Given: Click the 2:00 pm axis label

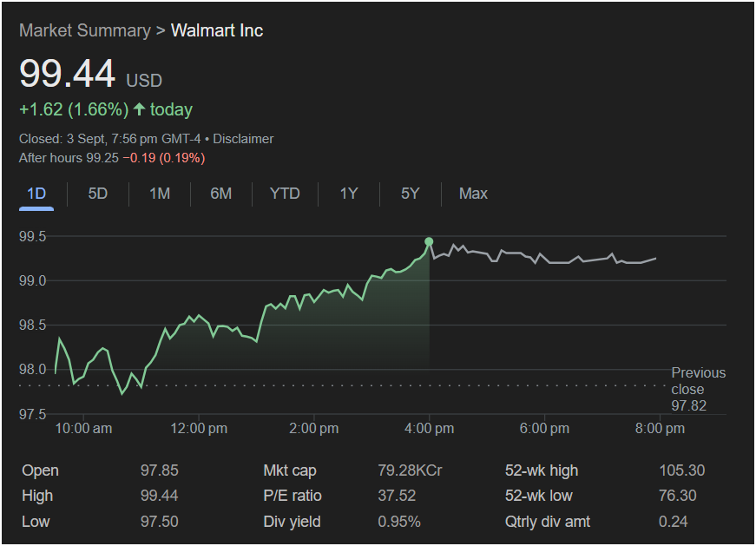Looking at the screenshot, I should pos(314,428).
